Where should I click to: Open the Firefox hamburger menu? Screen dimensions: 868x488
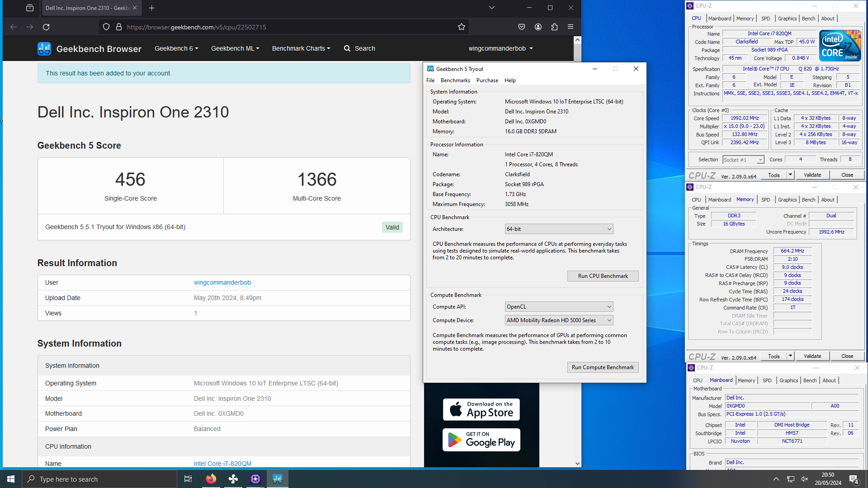coord(571,27)
